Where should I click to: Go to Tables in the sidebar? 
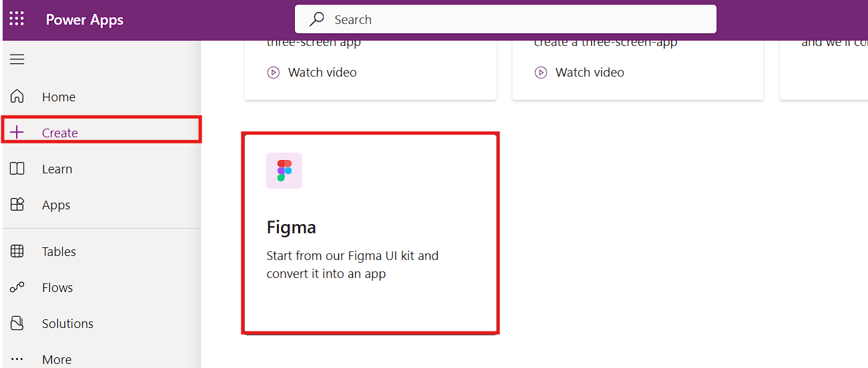coord(59,251)
